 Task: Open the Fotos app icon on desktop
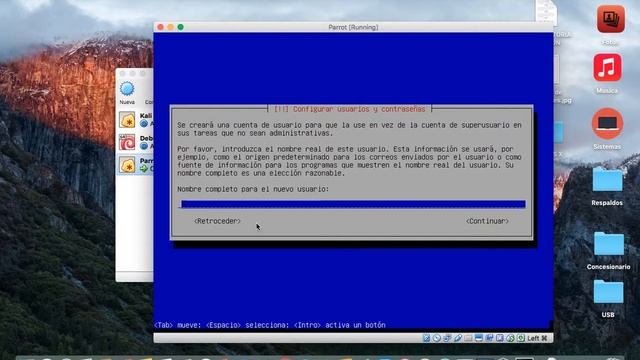pos(611,19)
